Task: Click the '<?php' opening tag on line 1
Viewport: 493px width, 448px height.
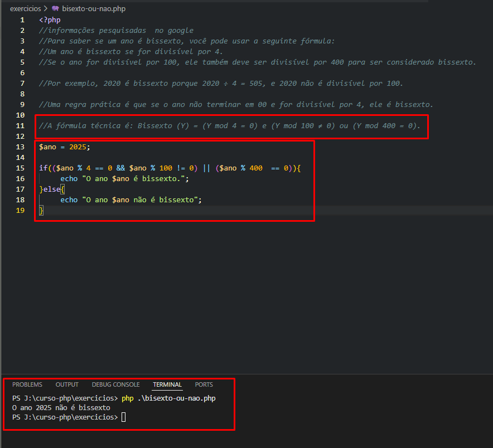Action: tap(50, 20)
